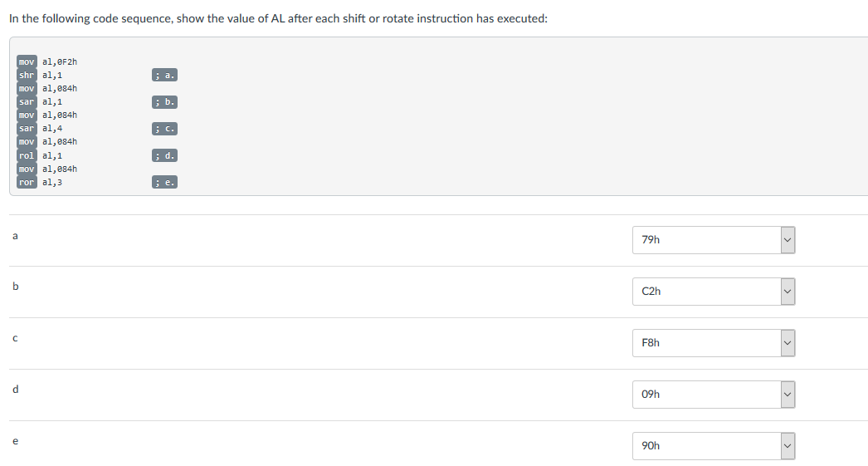Screen dimensions: 868x466
Task: Click the "shr al,1" instruction line
Action: coord(40,75)
